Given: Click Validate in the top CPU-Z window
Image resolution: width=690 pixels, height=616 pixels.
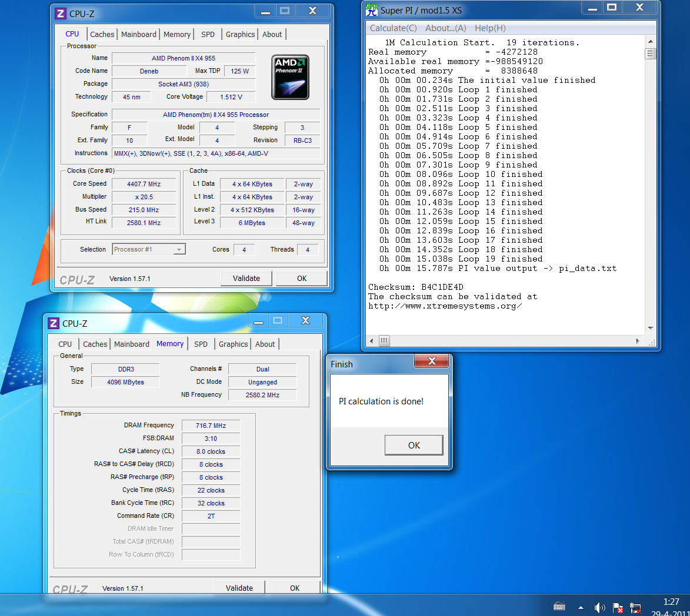Looking at the screenshot, I should click(x=246, y=279).
